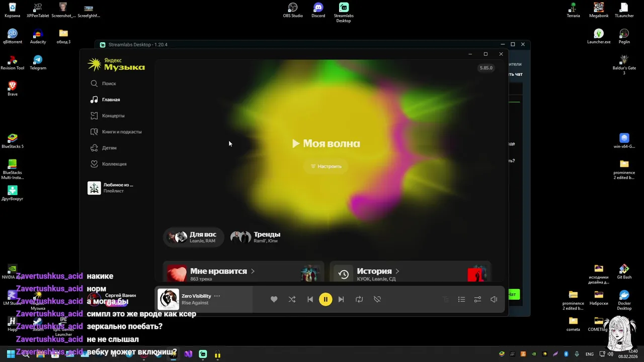This screenshot has width=644, height=362.
Task: Open TLauncher desktop icon
Action: pyautogui.click(x=624, y=10)
